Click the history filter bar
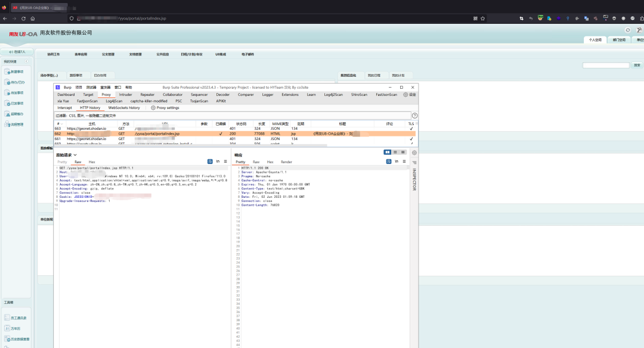 pyautogui.click(x=233, y=116)
